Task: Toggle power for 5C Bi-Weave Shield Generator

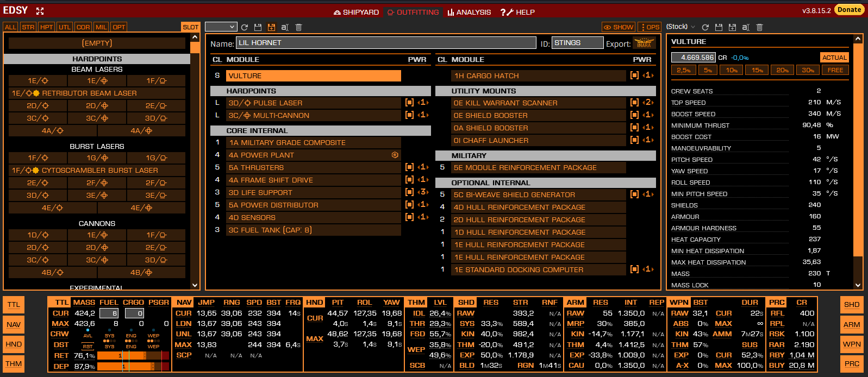Action: pyautogui.click(x=634, y=194)
